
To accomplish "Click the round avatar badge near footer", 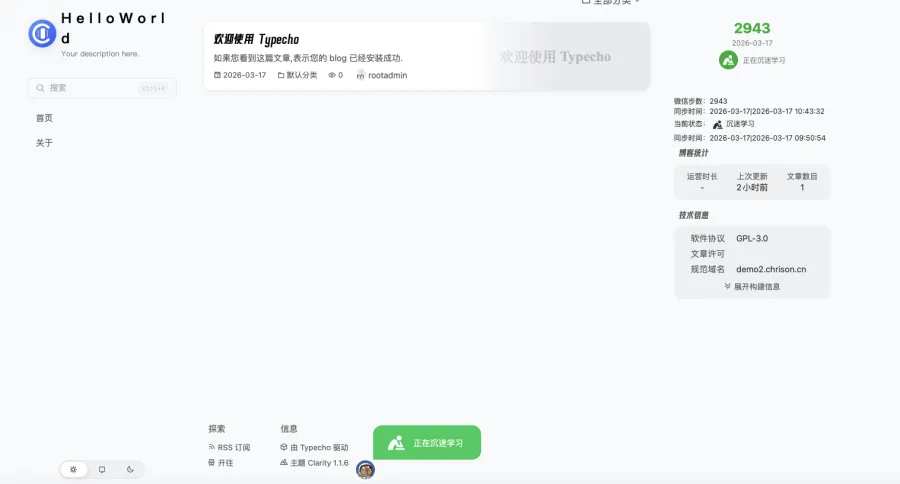I will [x=365, y=470].
